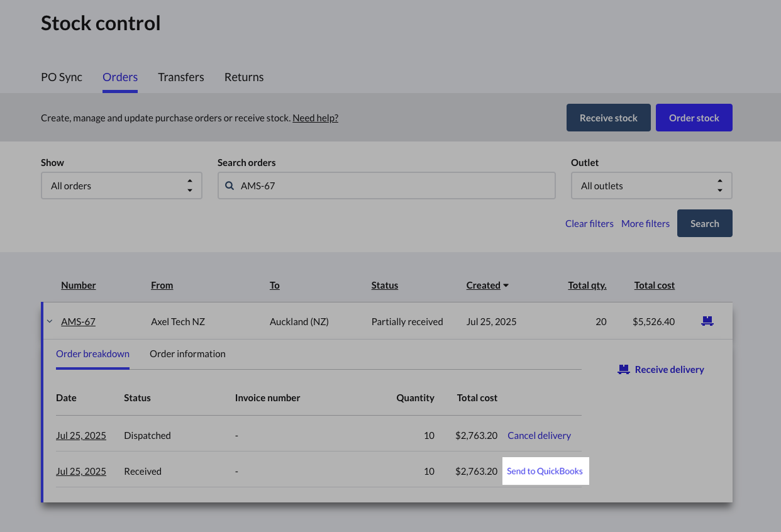Go to the Returns tab
The width and height of the screenshot is (781, 532).
pyautogui.click(x=244, y=77)
